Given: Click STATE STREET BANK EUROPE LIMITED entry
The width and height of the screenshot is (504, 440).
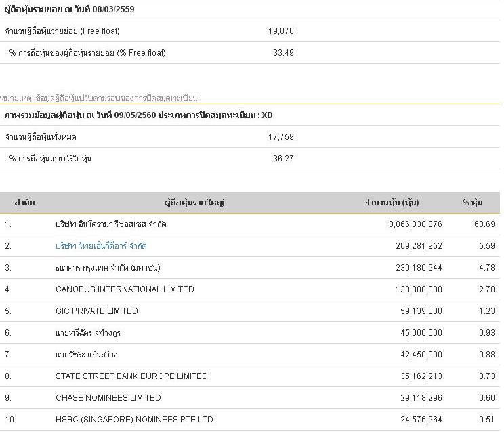Looking at the screenshot, I should tap(131, 376).
